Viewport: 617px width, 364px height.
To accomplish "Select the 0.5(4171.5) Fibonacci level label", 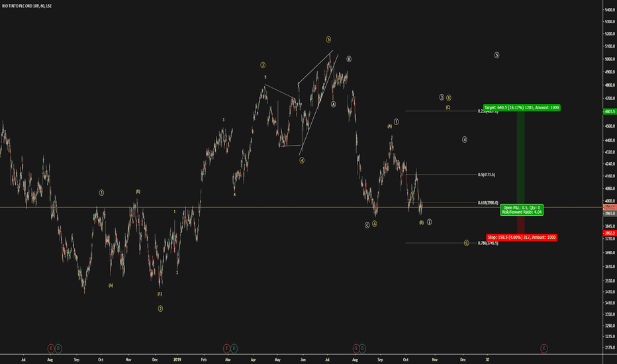I will tap(487, 174).
